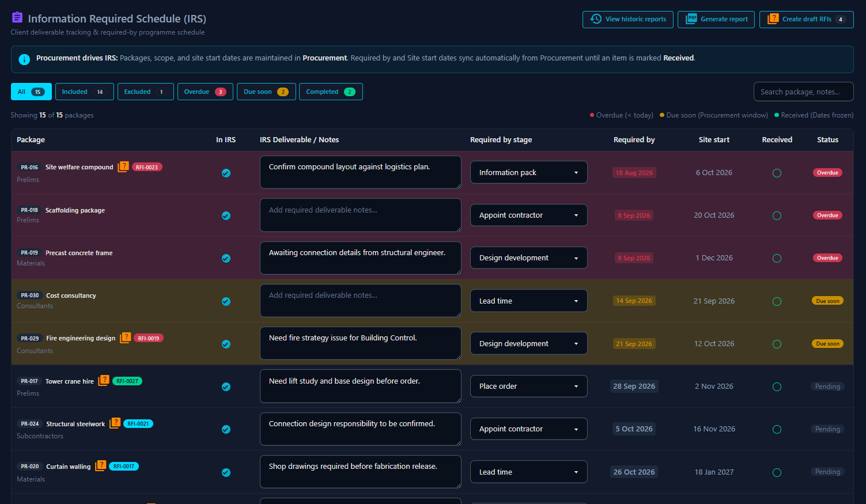Open Required by stage dropdown for Site welfare compound

click(528, 172)
